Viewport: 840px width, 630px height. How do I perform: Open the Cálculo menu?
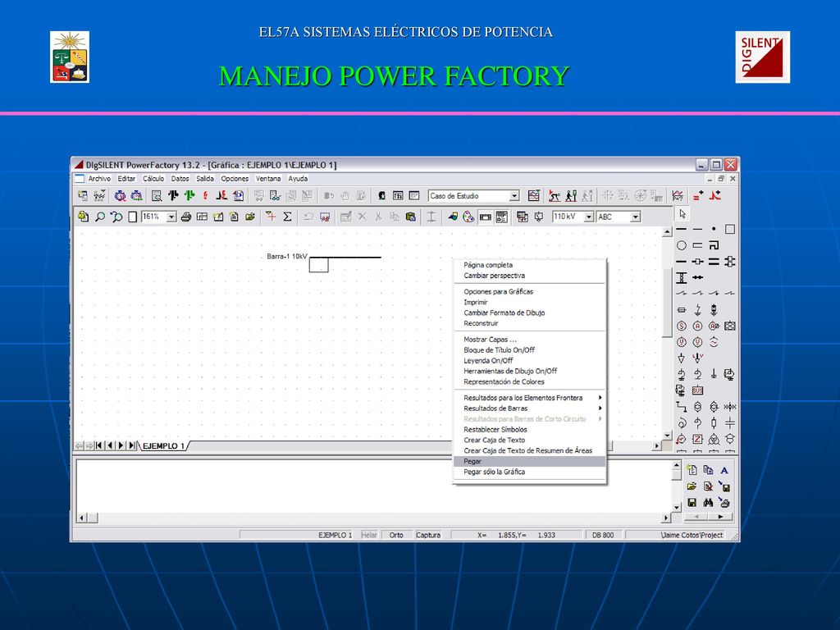[x=153, y=179]
